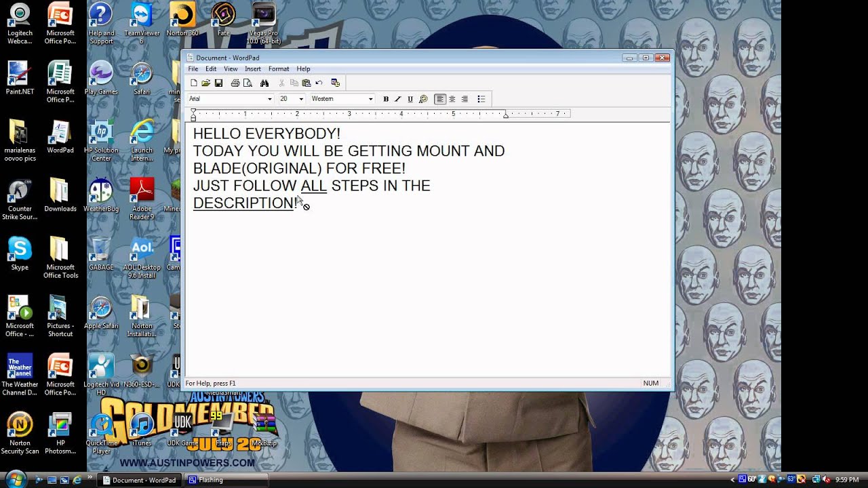Insert Date/Time from toolbar icon

point(335,83)
